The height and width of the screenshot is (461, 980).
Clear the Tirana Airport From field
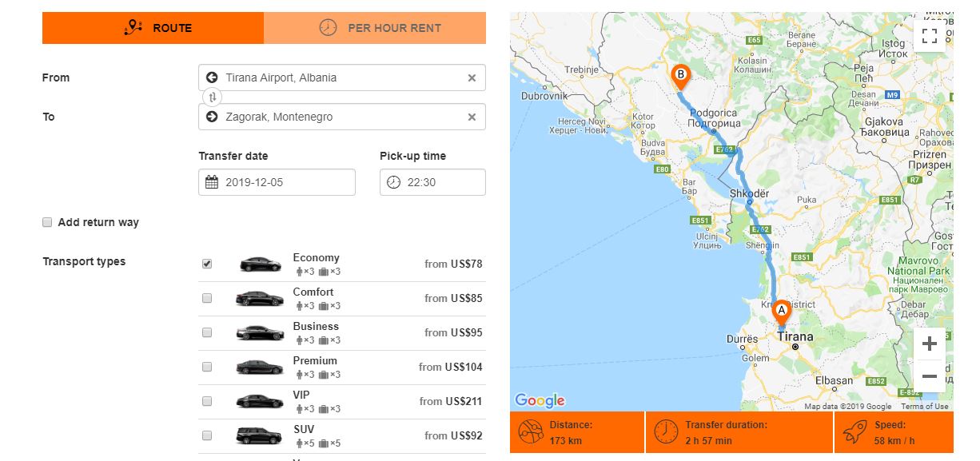click(x=472, y=77)
